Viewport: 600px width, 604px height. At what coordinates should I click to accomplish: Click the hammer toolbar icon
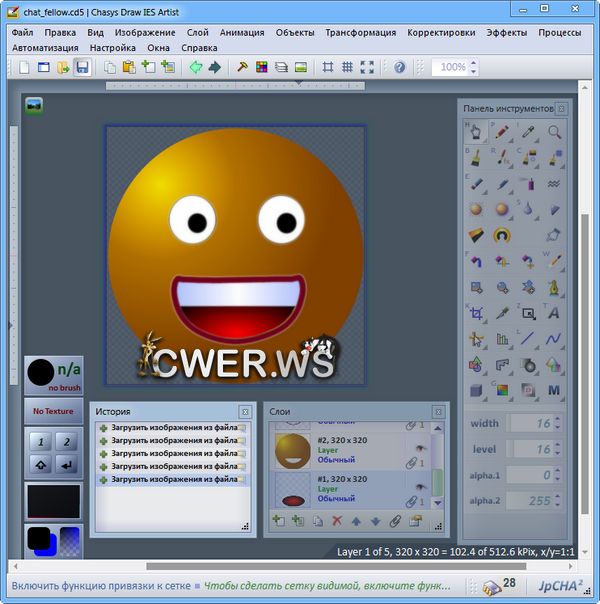(241, 67)
